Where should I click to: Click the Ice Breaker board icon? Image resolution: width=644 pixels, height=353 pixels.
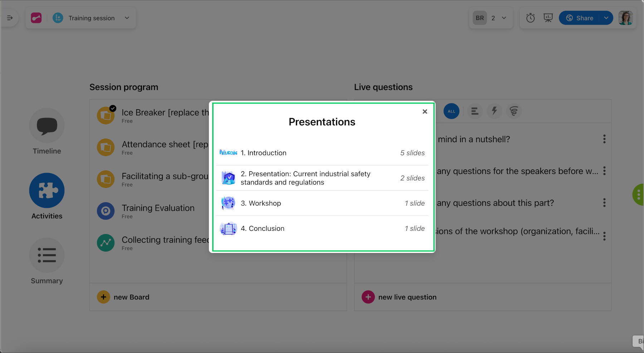106,115
